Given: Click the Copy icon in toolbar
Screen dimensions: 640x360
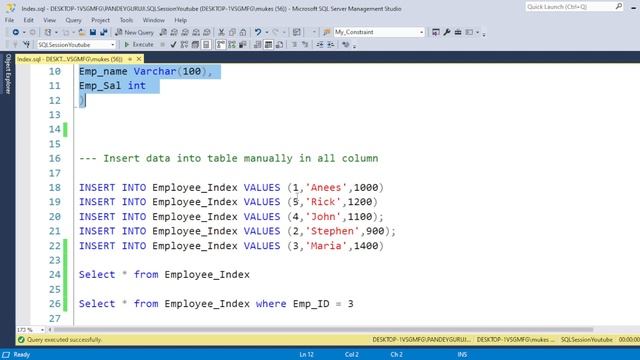Looking at the screenshot, I should click(x=232, y=32).
